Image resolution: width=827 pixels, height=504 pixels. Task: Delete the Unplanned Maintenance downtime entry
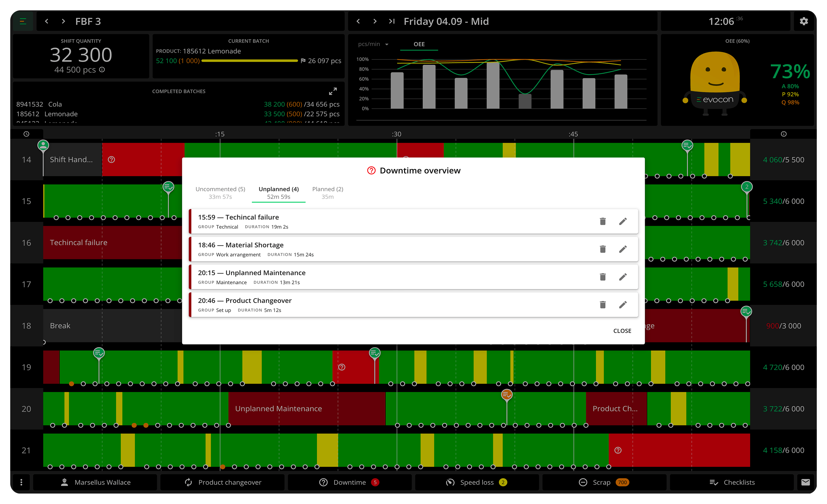pyautogui.click(x=603, y=277)
